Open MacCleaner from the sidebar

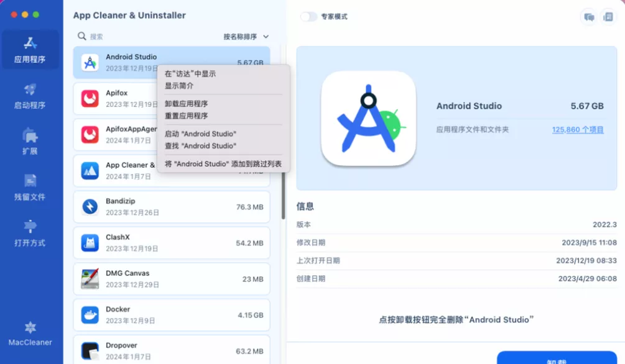click(x=30, y=334)
